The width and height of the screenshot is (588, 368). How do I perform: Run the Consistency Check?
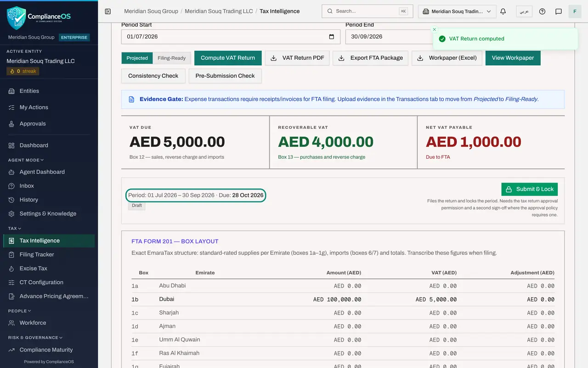pyautogui.click(x=153, y=76)
